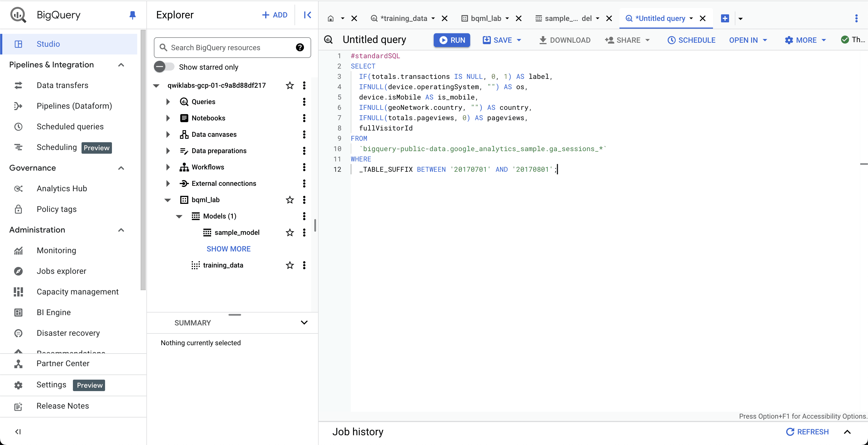
Task: Collapse the left navigation sidebar
Action: pyautogui.click(x=18, y=432)
